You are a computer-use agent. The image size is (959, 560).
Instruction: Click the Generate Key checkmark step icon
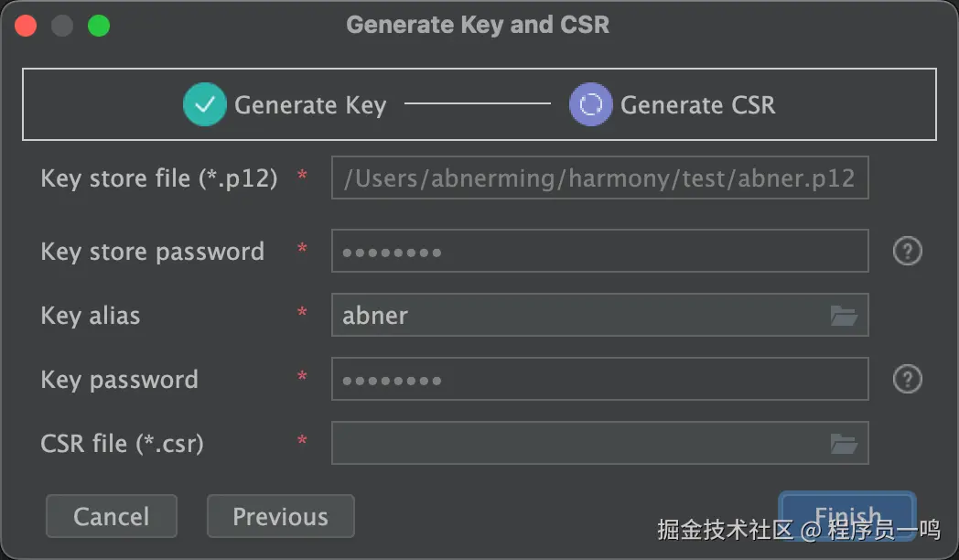(205, 105)
